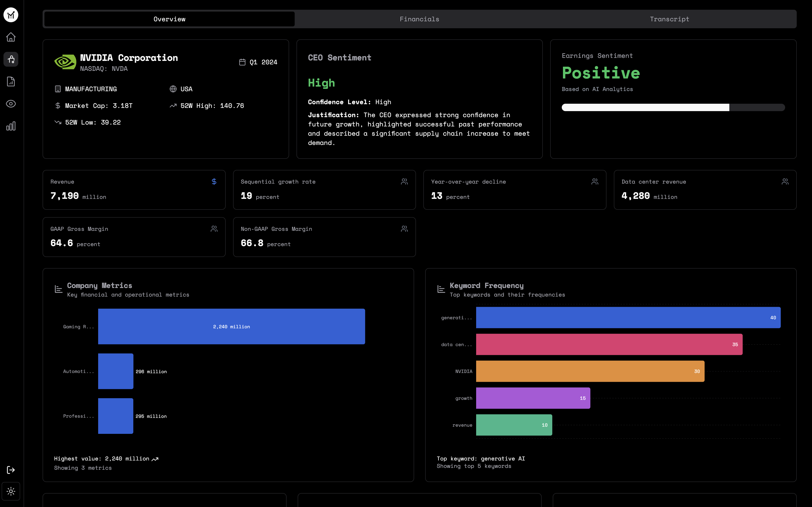812x507 pixels.
Task: Click the Market Cap: 3.18T value
Action: tap(99, 106)
